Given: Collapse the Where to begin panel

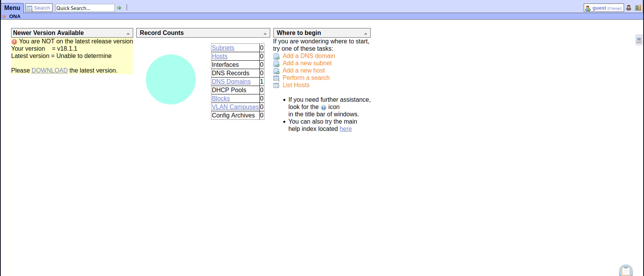Looking at the screenshot, I should tap(365, 34).
